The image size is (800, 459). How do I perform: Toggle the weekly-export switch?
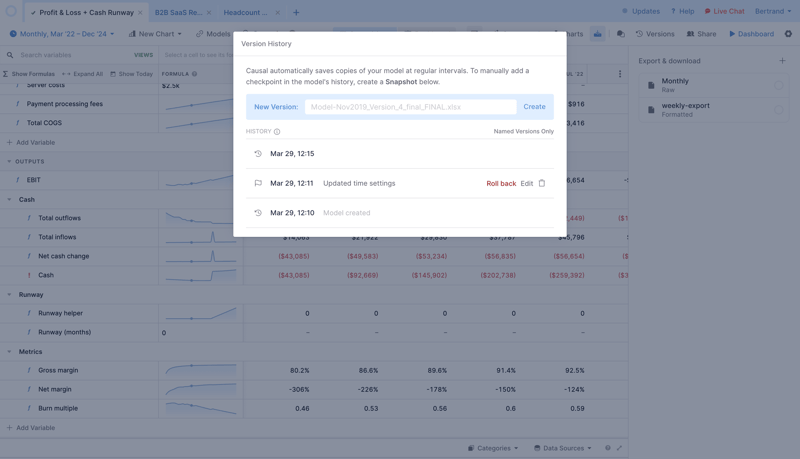[x=778, y=110]
